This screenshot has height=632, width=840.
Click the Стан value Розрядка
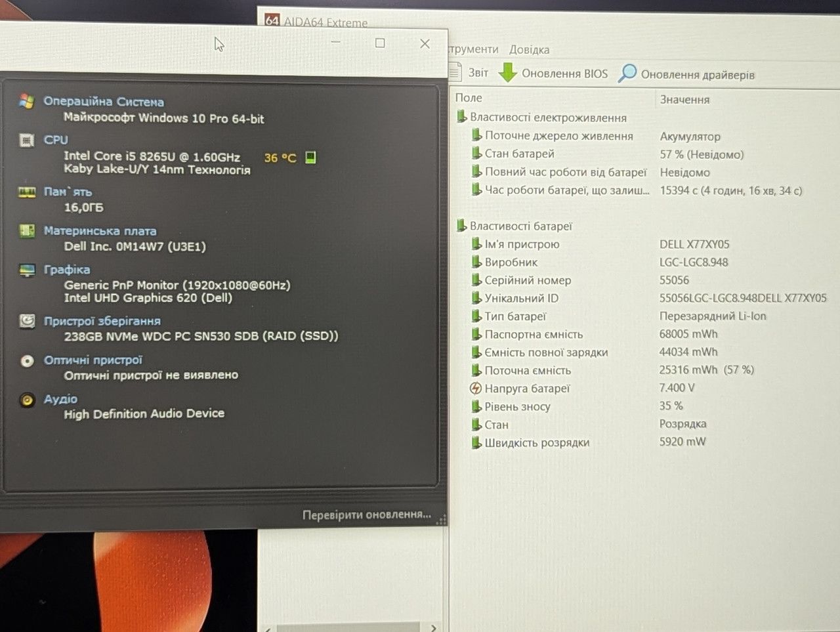[682, 424]
